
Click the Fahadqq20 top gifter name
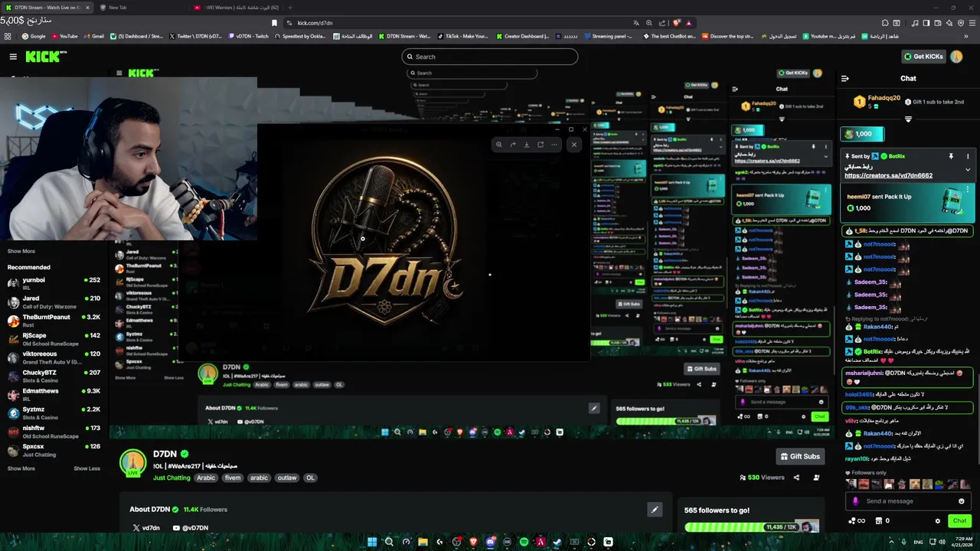[884, 98]
